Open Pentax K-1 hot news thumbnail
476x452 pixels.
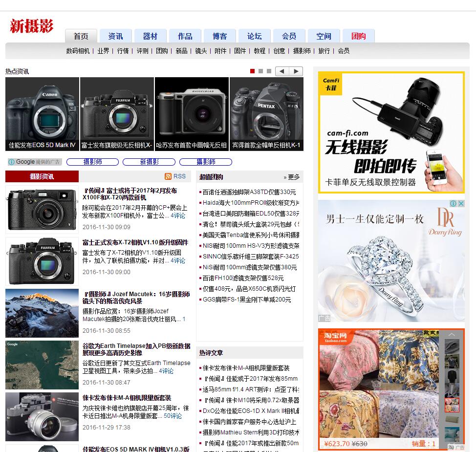click(266, 114)
